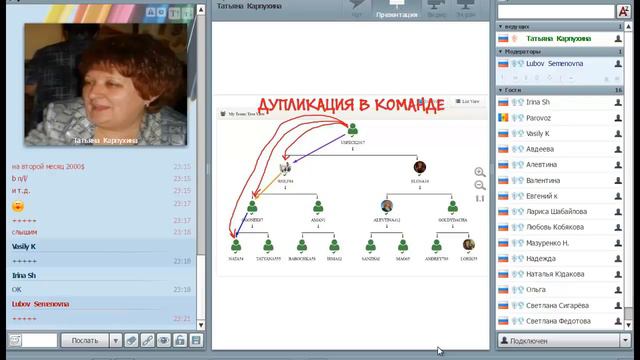Focus the chat message input field

(39, 340)
